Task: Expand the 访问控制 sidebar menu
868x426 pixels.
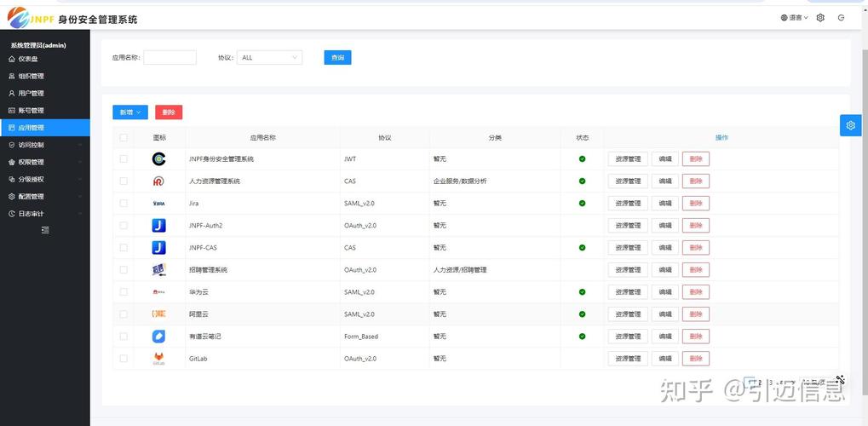Action: tap(45, 145)
